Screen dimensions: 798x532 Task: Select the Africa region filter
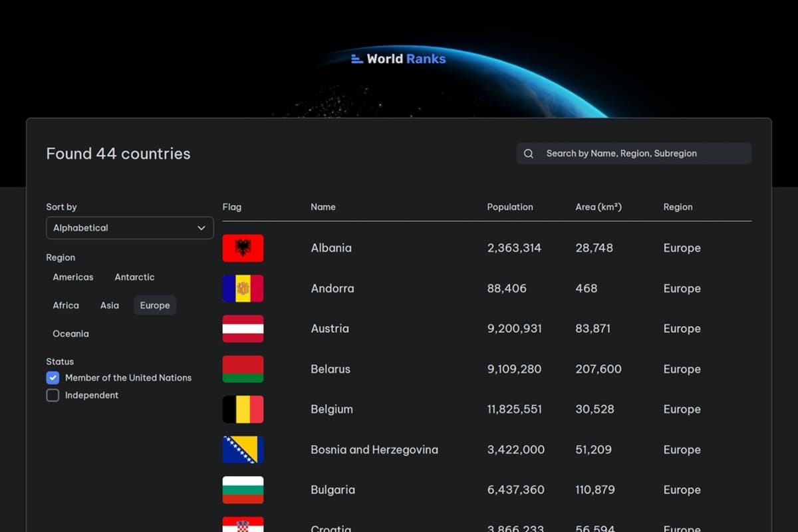(x=66, y=305)
